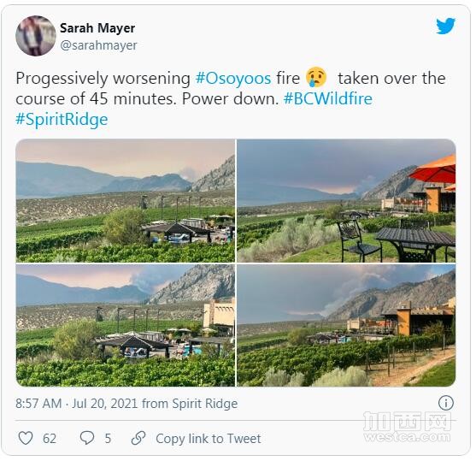This screenshot has height=461, width=476.
Task: Click the crying face emoji
Action: 316,77
